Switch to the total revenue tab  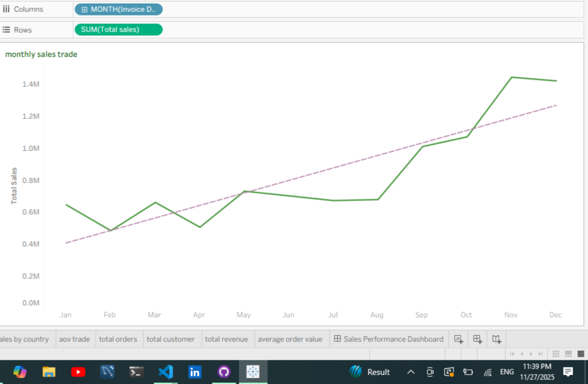[227, 338]
